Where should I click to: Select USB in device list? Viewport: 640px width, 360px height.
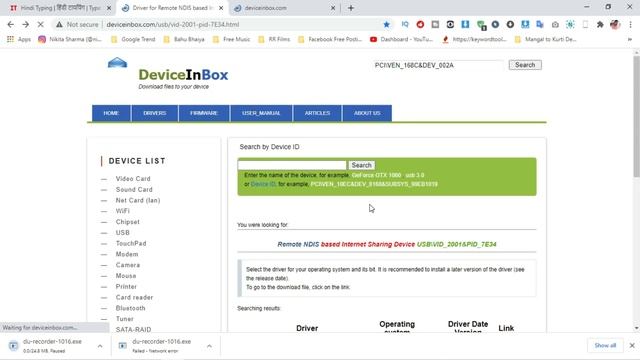tap(122, 233)
